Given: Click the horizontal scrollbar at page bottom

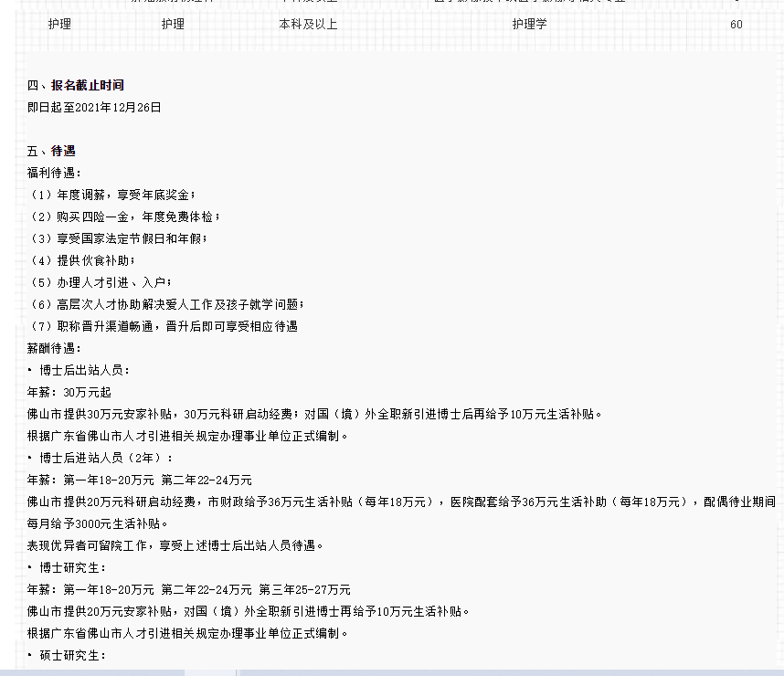Looking at the screenshot, I should [210, 672].
